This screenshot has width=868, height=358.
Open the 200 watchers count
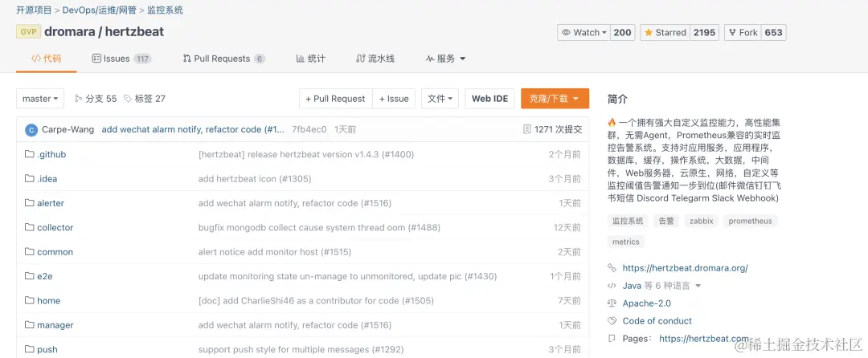623,33
